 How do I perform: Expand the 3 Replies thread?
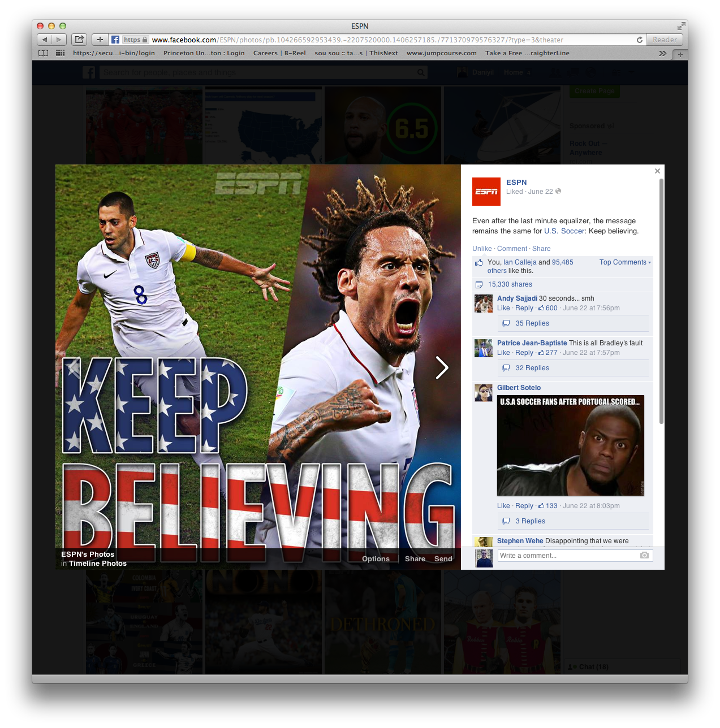tap(530, 521)
